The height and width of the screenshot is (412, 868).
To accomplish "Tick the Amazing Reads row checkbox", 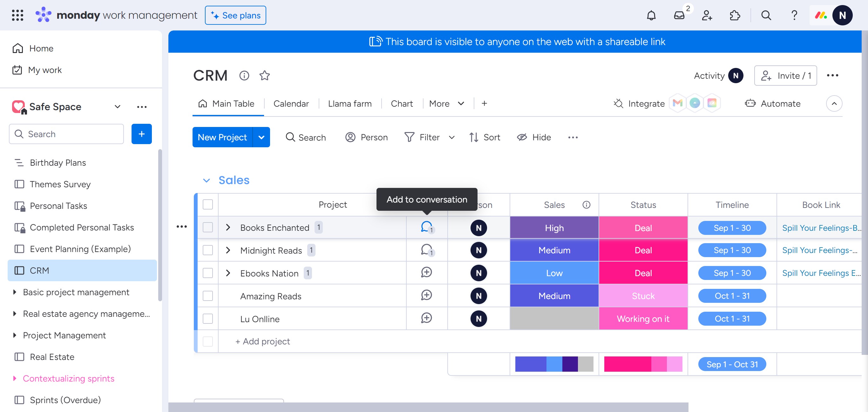I will click(x=207, y=296).
